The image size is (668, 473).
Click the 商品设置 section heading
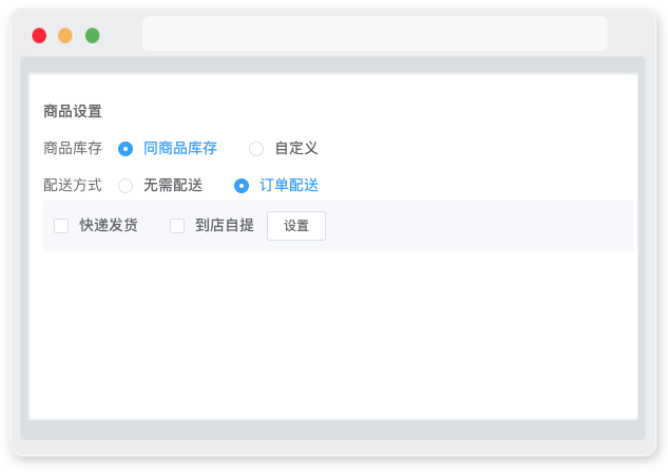[x=73, y=112]
